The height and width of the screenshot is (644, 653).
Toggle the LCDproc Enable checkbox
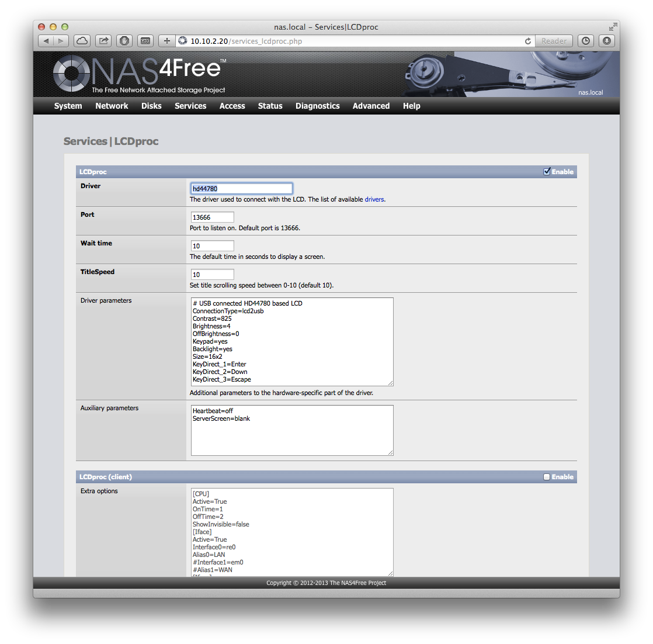(547, 172)
